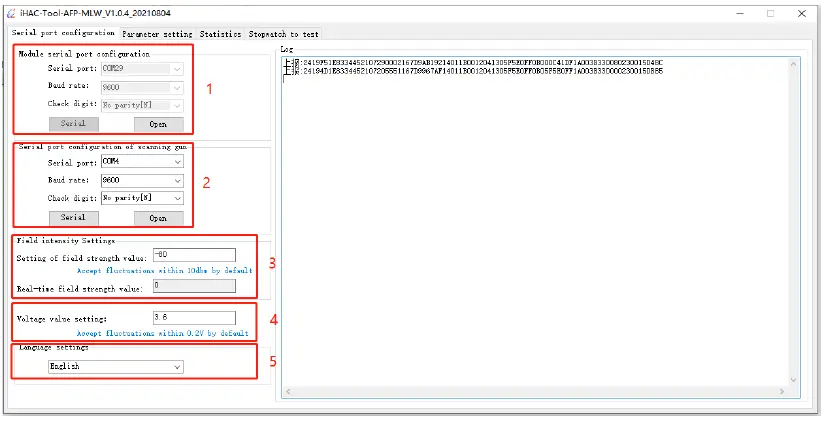Expand scanning gun baud rate dropdown

click(142, 181)
